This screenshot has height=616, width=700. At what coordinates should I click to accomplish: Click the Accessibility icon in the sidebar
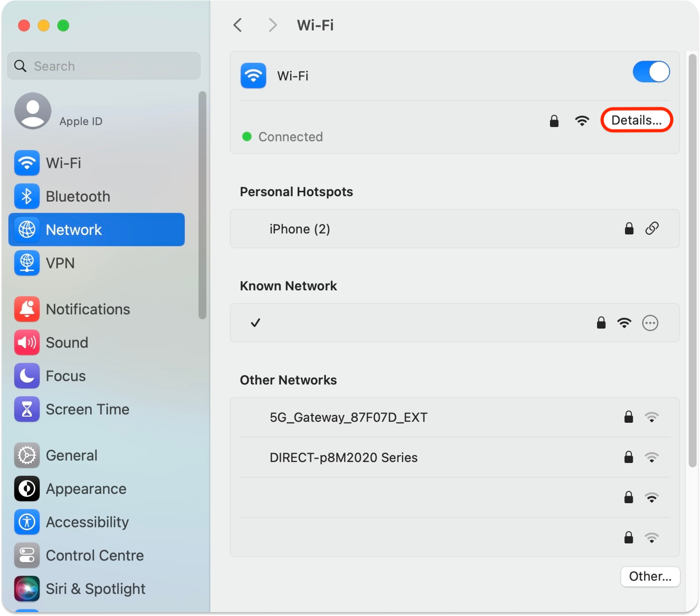coord(27,522)
